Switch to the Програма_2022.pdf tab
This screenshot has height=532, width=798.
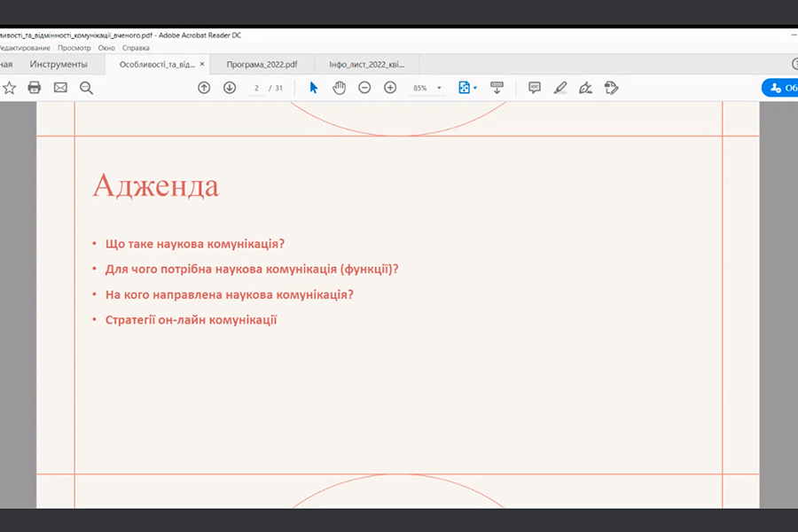click(x=262, y=65)
